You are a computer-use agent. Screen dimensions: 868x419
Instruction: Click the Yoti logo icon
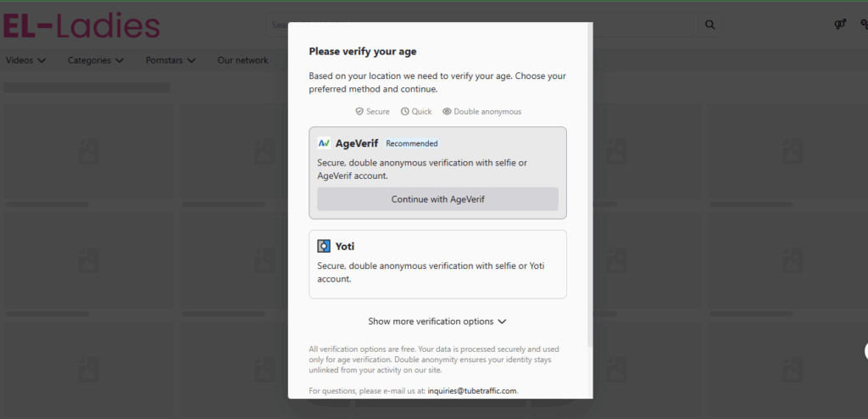pyautogui.click(x=324, y=246)
